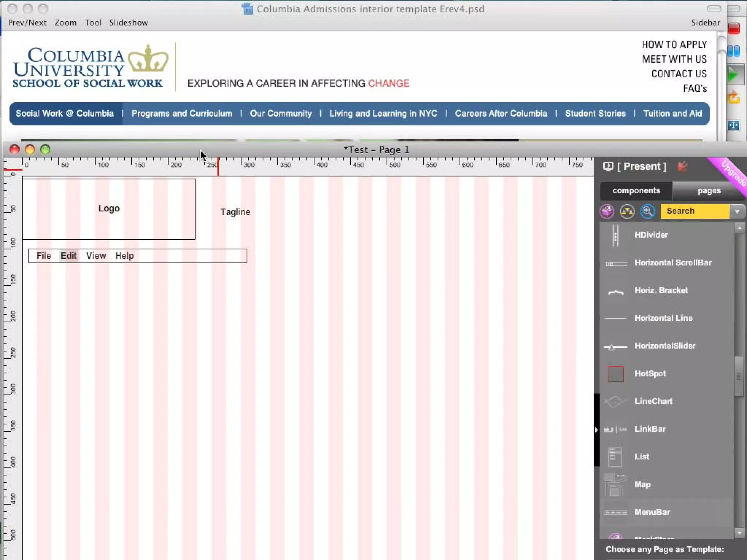Click the orange share arrow icon
This screenshot has height=560, width=747.
(x=733, y=98)
